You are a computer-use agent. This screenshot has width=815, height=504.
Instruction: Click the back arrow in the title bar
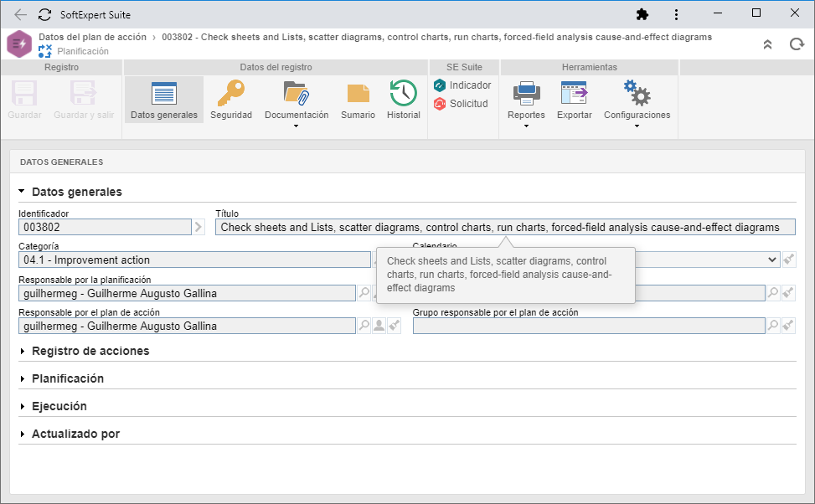[21, 14]
